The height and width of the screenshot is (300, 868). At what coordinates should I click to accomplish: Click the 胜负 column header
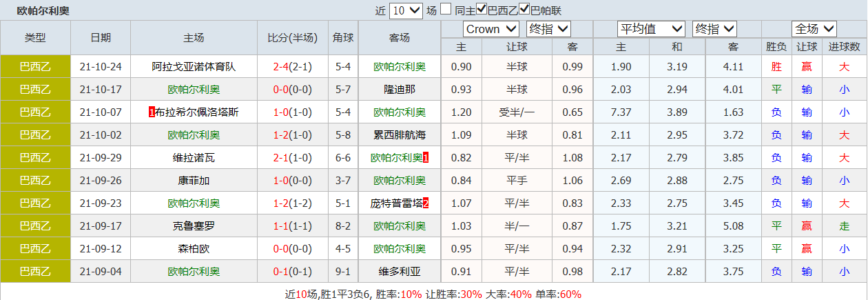(776, 47)
